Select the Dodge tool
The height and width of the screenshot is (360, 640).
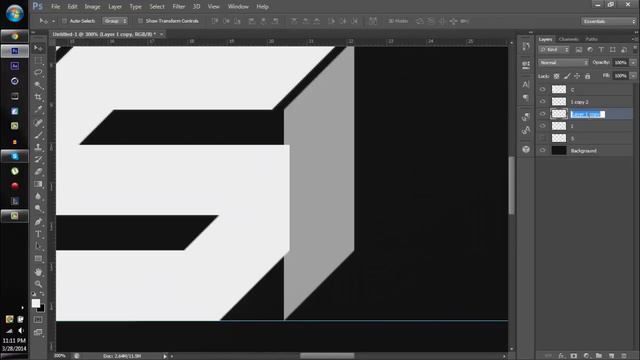(x=38, y=209)
